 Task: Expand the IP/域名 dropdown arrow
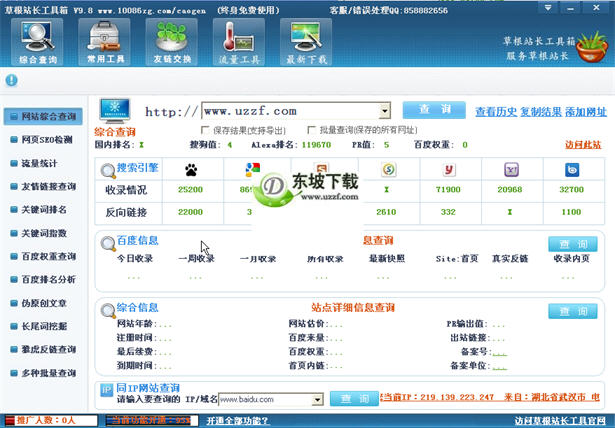coord(317,400)
